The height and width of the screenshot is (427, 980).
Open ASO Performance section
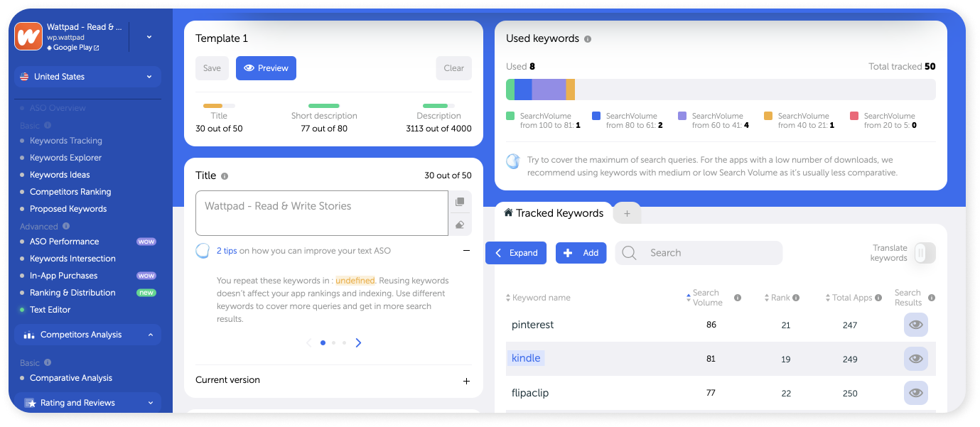(64, 242)
